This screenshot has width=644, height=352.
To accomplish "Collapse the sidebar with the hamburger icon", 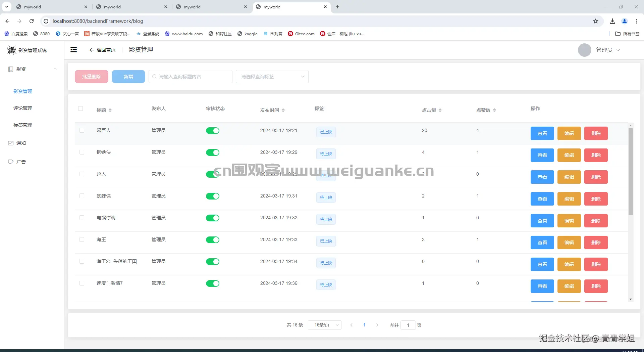I will click(73, 50).
